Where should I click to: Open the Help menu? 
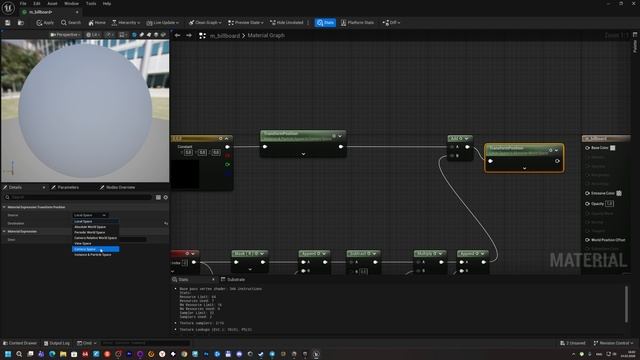pos(107,4)
